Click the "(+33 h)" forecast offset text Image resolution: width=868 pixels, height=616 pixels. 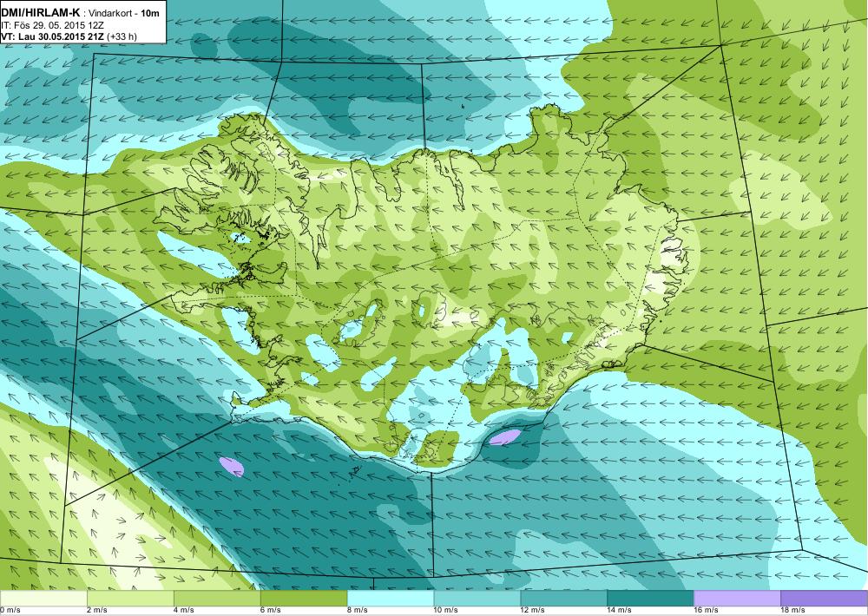[122, 36]
